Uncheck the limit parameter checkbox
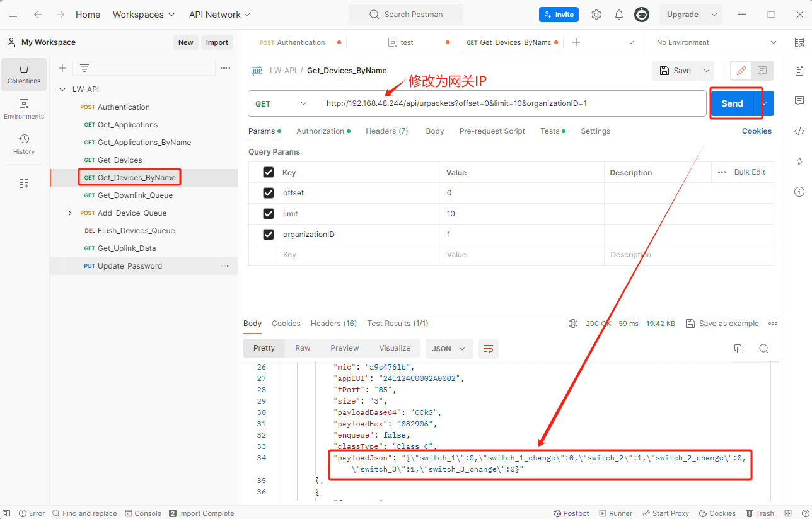 click(269, 214)
